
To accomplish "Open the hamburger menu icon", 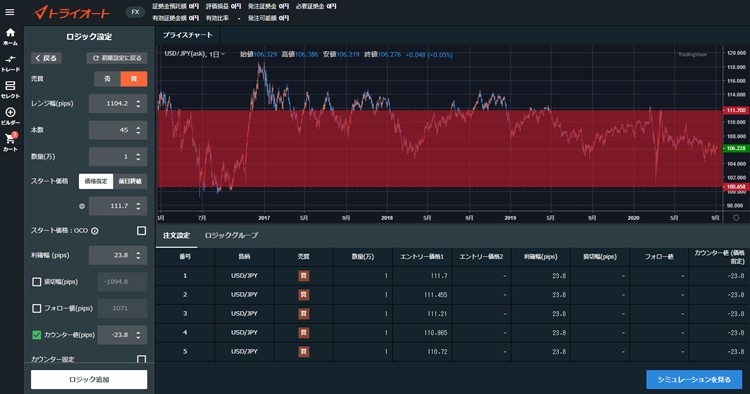I will [10, 12].
